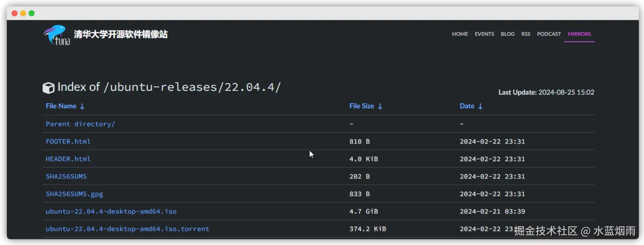This screenshot has height=245, width=644.
Task: Click the 810 B size value
Action: (x=359, y=141)
